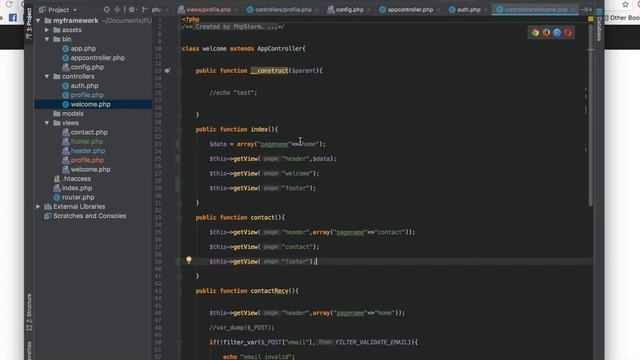Click the bookmark star in browser window
This screenshot has width=640, height=360.
(x=625, y=4)
